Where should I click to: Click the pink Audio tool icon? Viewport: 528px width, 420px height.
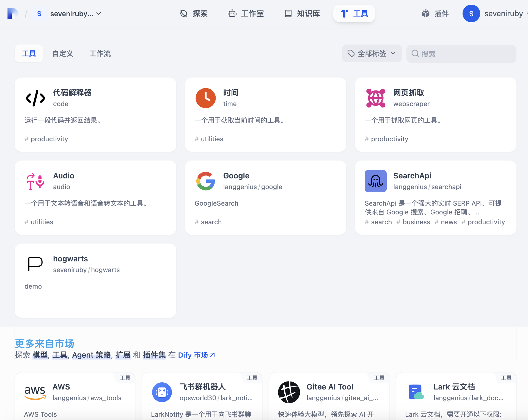click(35, 181)
